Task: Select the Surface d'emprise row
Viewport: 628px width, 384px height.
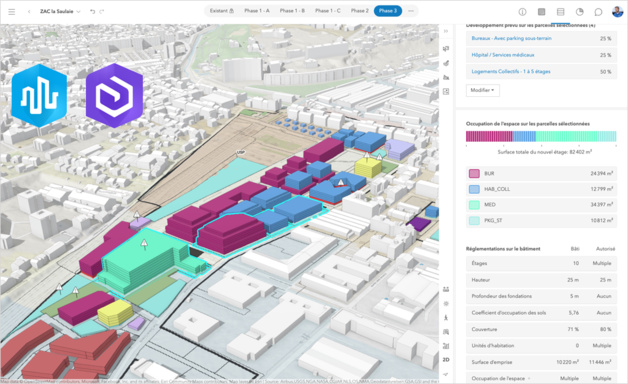Action: [x=541, y=362]
